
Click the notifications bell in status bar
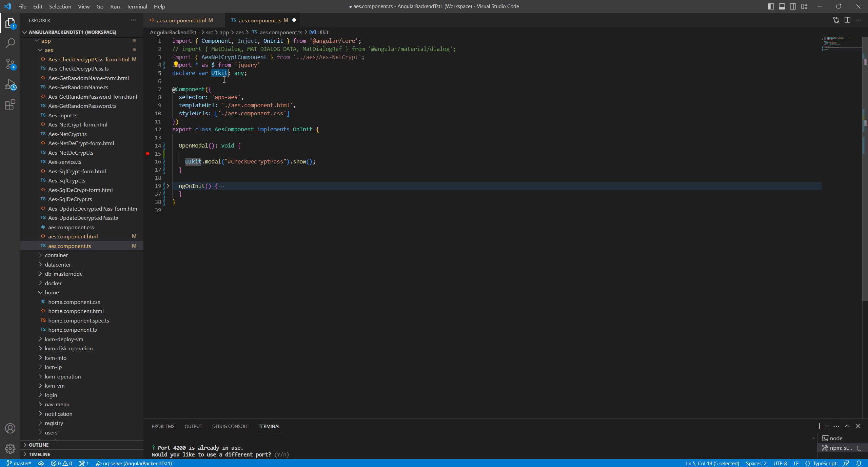click(x=859, y=463)
